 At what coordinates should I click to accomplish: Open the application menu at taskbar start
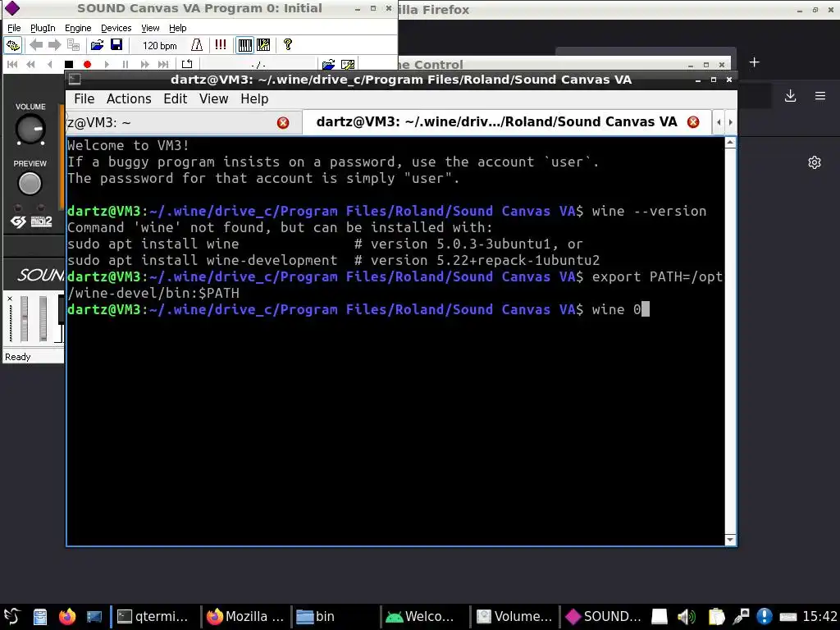[11, 617]
